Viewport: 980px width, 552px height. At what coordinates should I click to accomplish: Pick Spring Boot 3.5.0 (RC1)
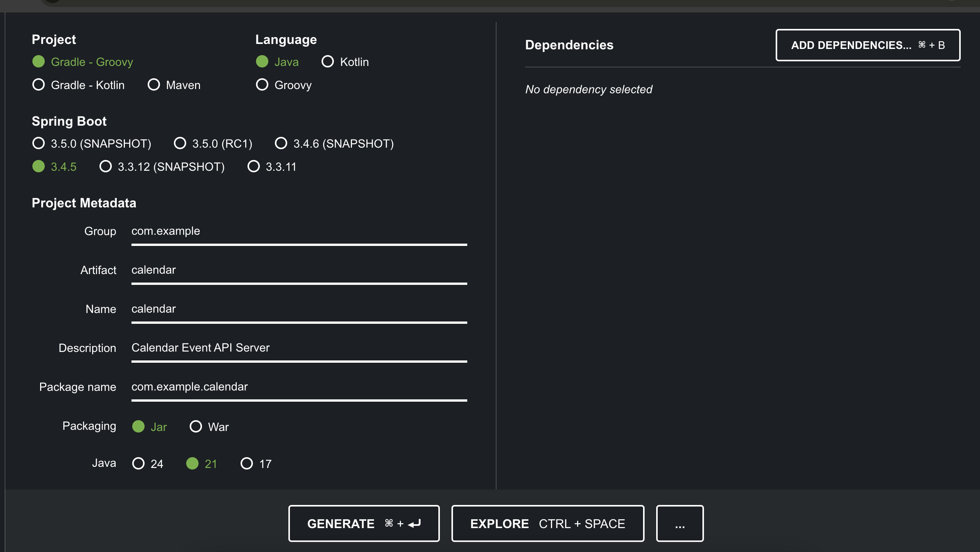point(180,143)
